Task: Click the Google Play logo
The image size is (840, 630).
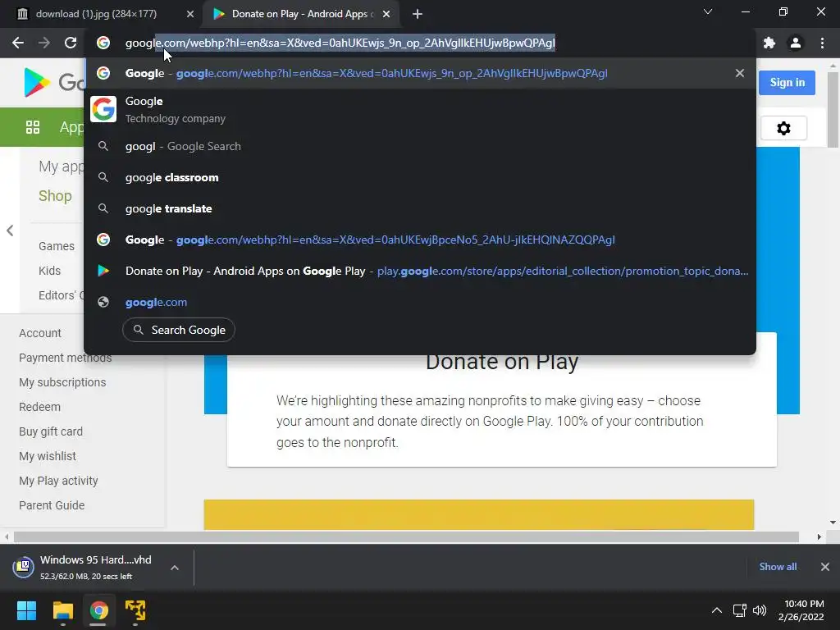Action: [x=53, y=83]
